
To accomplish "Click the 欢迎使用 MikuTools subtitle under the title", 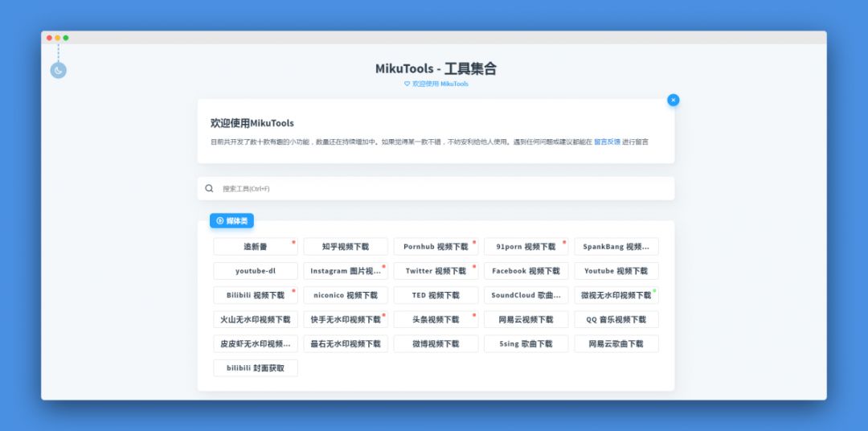I will pos(436,84).
